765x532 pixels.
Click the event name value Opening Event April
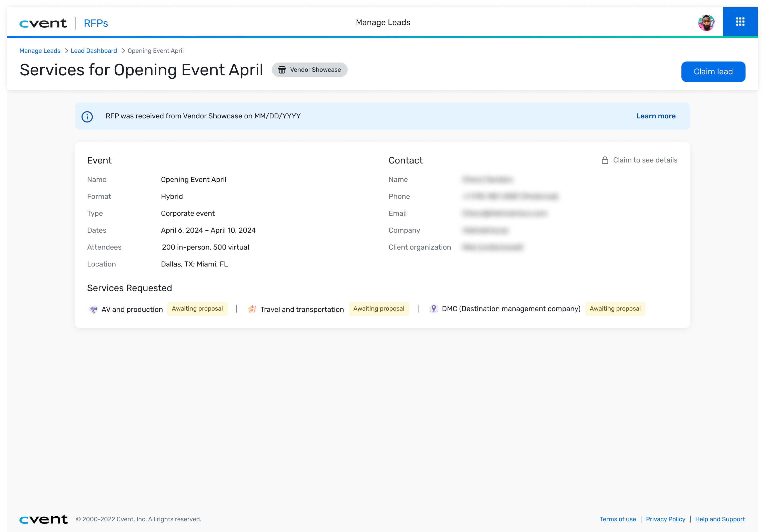(x=194, y=180)
